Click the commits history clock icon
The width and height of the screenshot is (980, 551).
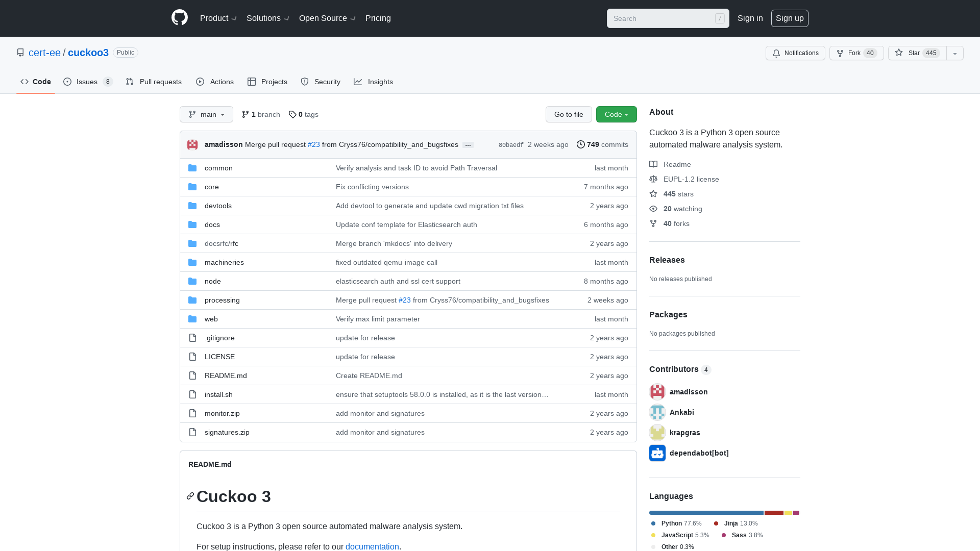pyautogui.click(x=580, y=144)
